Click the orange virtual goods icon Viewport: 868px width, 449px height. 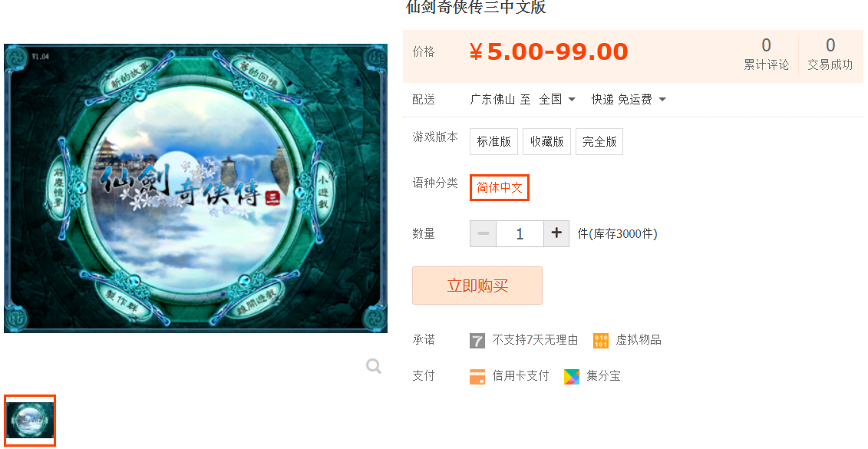(x=601, y=341)
